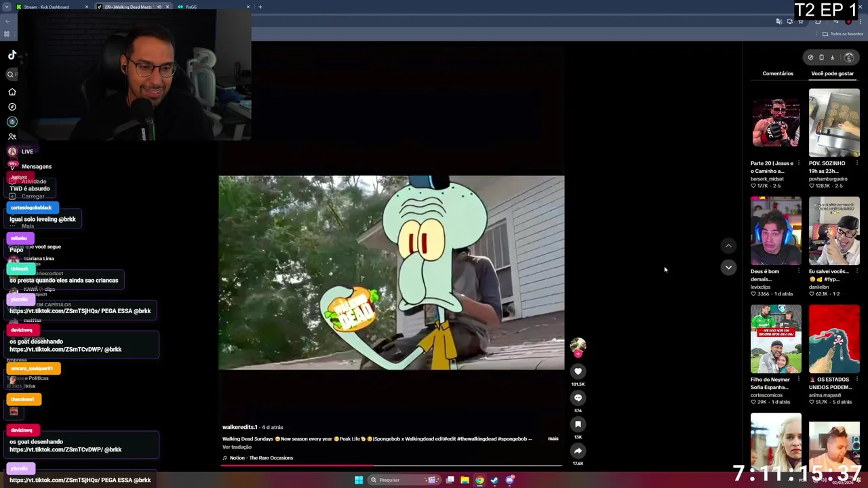Go to previous video with up chevron
Viewport: 868px width, 488px height.
coord(728,245)
